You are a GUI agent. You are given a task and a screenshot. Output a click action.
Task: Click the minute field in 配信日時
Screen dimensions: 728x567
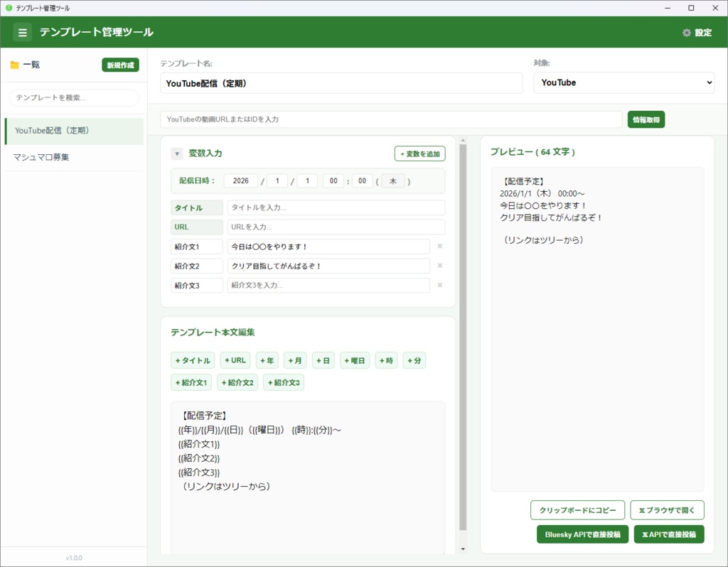click(362, 181)
